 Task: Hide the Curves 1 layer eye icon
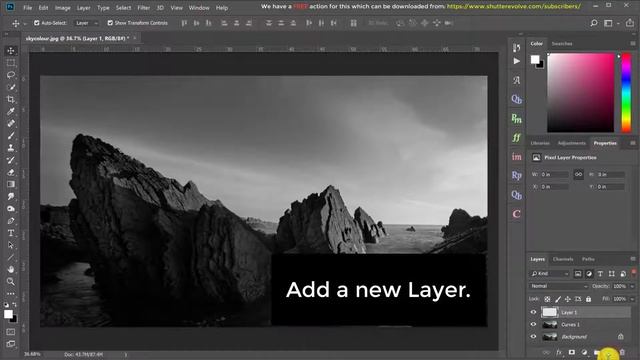[533, 324]
